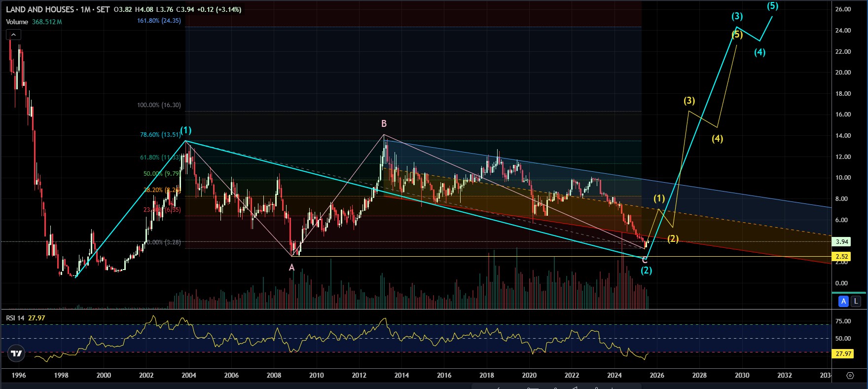Collapse the chart legend with the arrow button
Image resolution: width=868 pixels, height=389 pixels.
[x=13, y=35]
